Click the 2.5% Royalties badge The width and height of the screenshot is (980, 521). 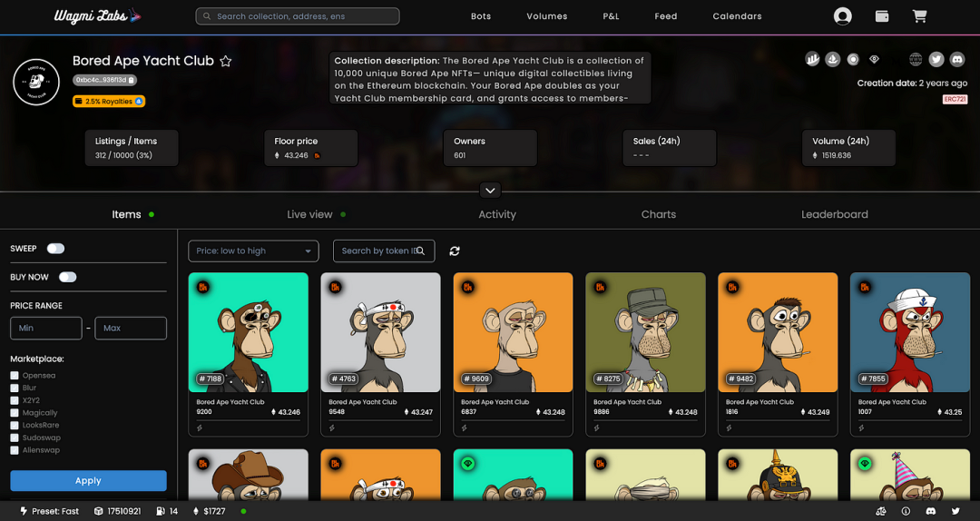coord(109,102)
